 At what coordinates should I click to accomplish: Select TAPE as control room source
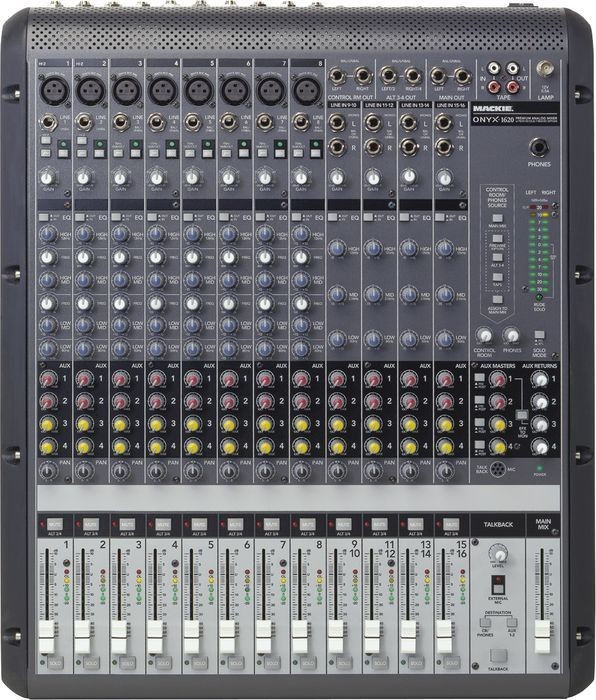[x=497, y=278]
